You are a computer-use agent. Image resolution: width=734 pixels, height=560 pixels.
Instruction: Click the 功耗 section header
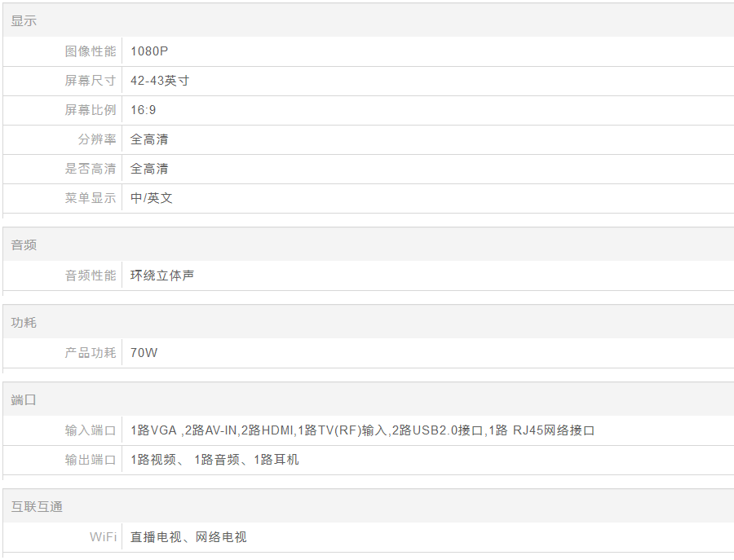click(24, 323)
